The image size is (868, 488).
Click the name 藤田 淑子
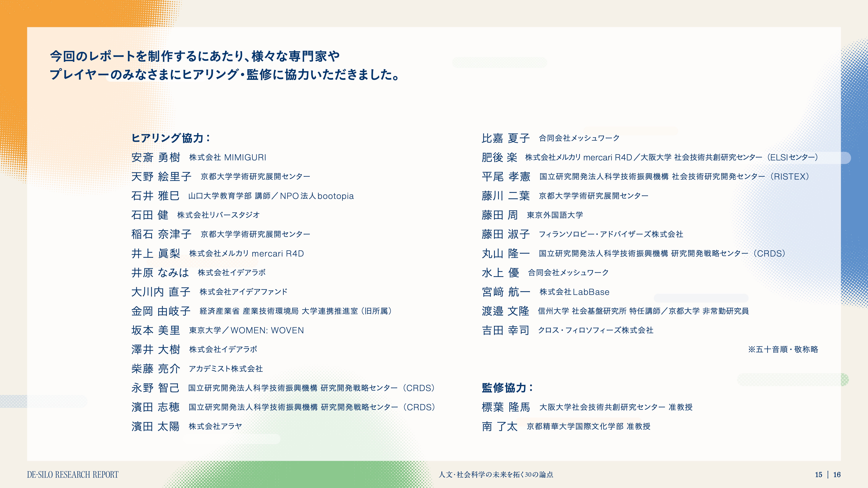click(506, 234)
